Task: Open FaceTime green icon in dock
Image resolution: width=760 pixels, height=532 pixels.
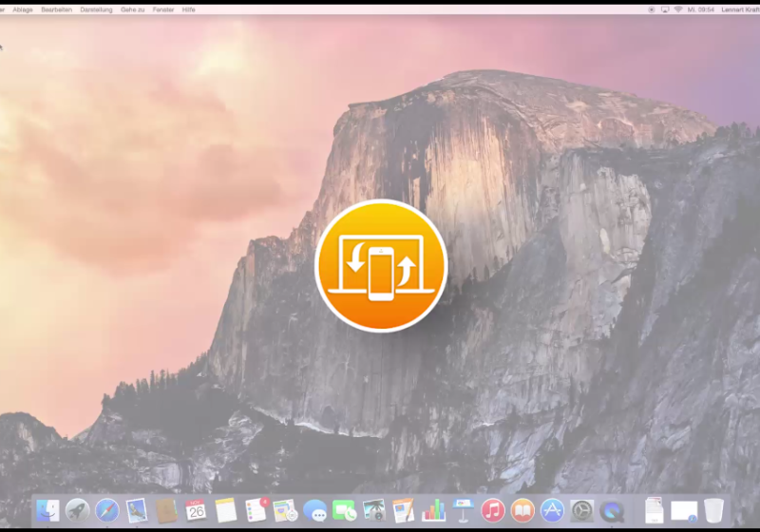Action: click(x=344, y=511)
